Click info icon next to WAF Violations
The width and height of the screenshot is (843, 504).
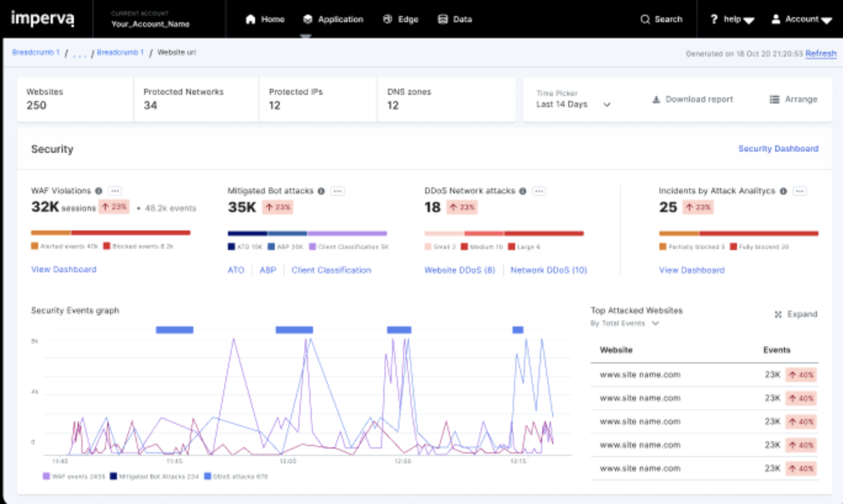(x=98, y=191)
